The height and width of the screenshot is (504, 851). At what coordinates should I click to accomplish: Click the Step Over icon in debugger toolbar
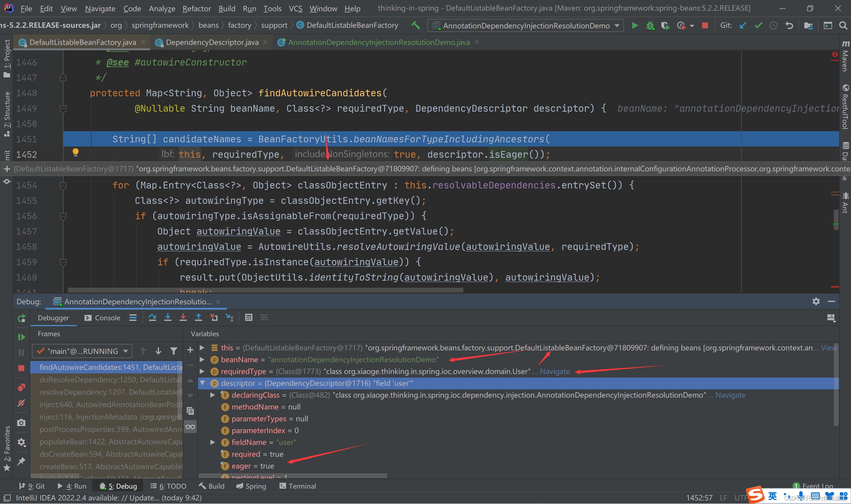[x=151, y=317]
